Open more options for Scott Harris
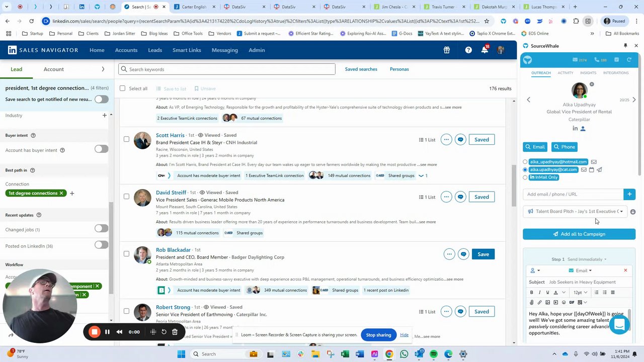The width and height of the screenshot is (644, 362). pyautogui.click(x=446, y=139)
